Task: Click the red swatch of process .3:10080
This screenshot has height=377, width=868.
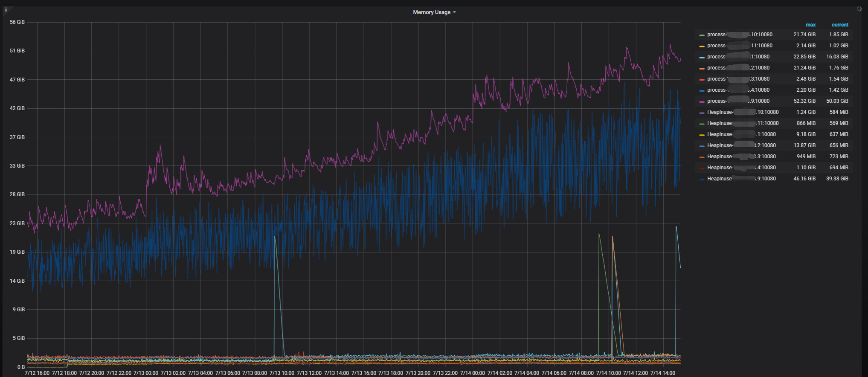Action: pos(702,79)
